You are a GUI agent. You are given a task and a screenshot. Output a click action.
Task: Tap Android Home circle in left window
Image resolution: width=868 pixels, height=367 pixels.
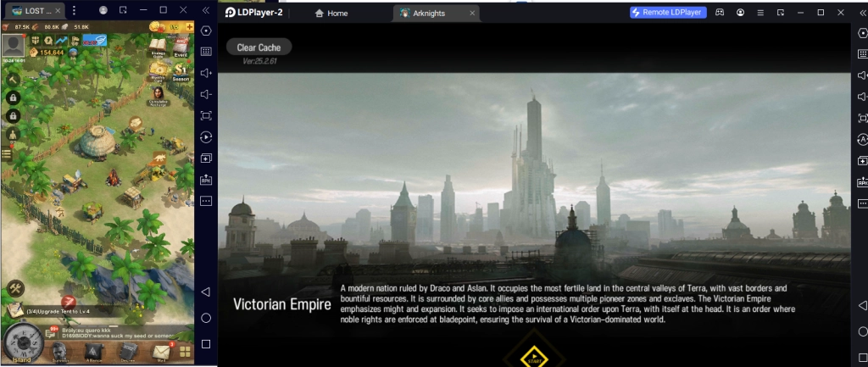pyautogui.click(x=206, y=318)
